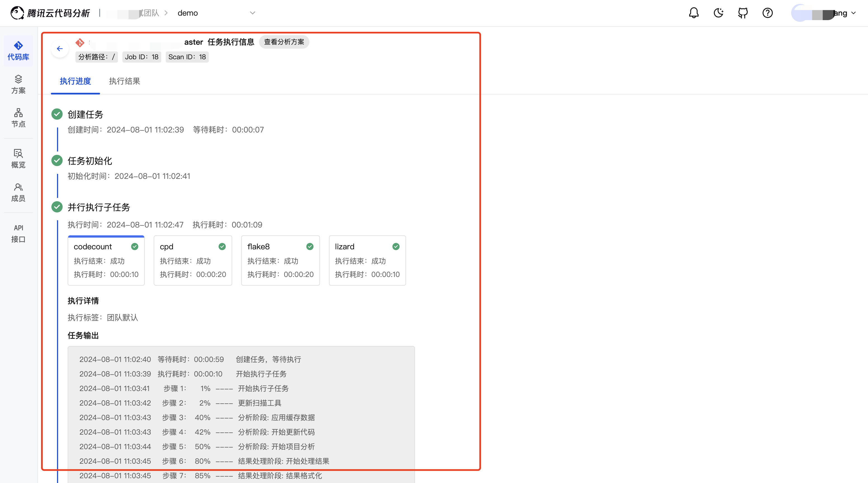Viewport: 868px width, 483px height.
Task: Click 初始化时间 2024-08-01 11:02:41 text
Action: (129, 176)
